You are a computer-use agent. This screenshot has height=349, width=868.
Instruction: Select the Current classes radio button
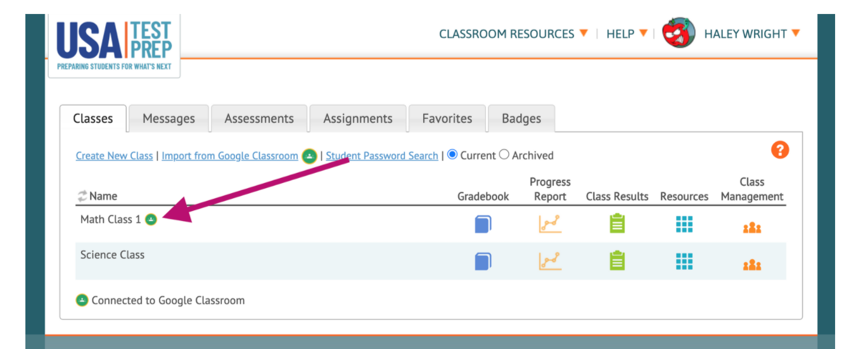(x=452, y=155)
